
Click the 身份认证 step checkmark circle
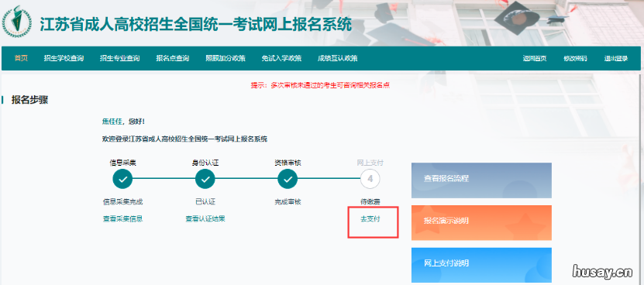[205, 179]
